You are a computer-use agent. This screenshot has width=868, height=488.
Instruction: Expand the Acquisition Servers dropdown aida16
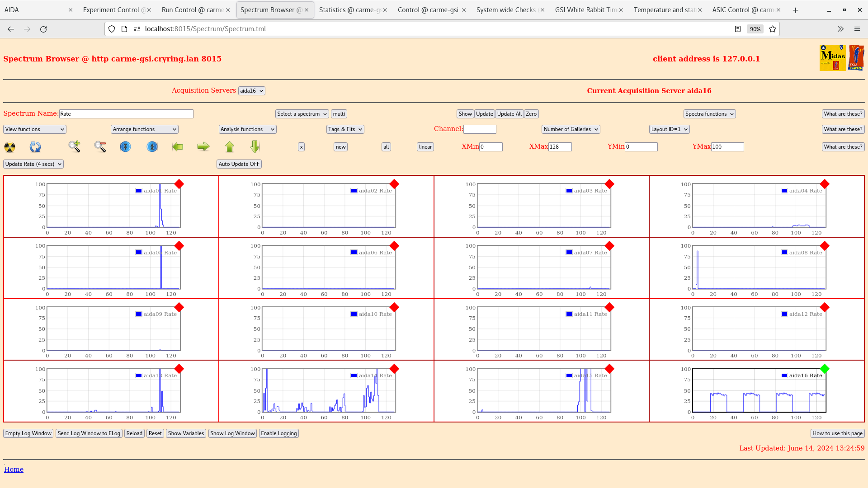point(250,90)
